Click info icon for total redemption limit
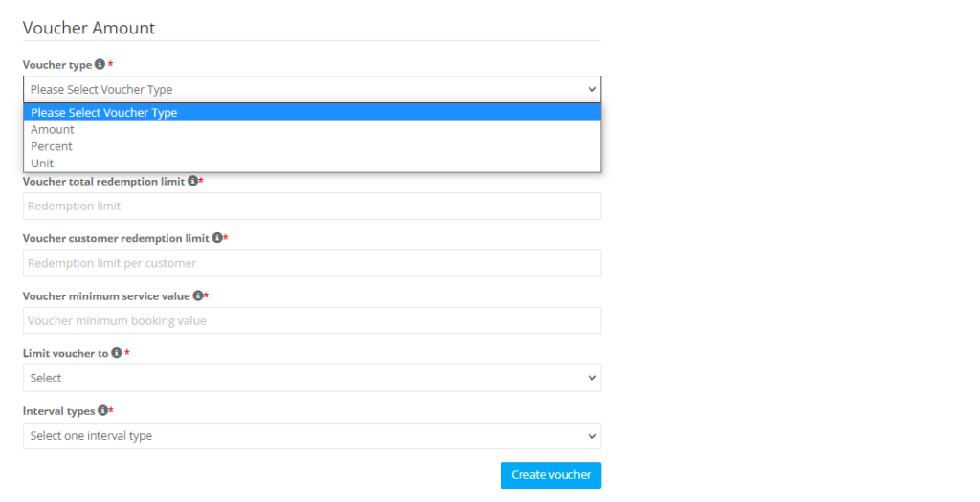The height and width of the screenshot is (502, 980). [x=192, y=181]
